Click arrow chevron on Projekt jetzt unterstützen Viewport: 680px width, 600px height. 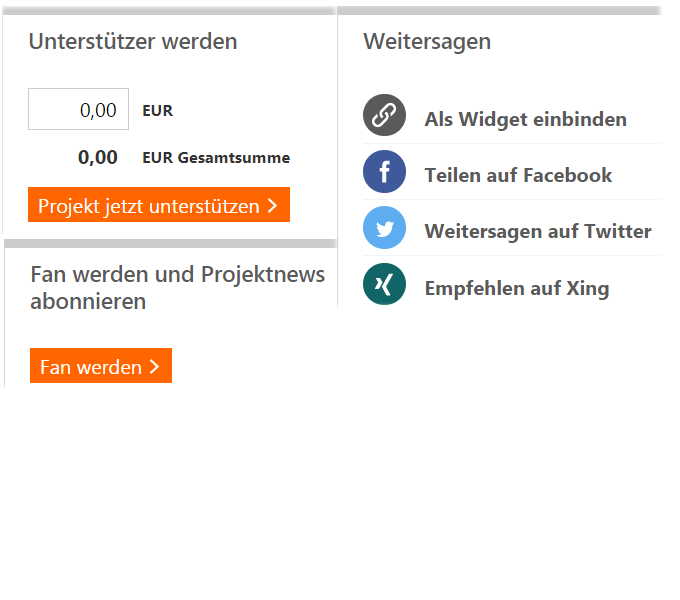272,206
